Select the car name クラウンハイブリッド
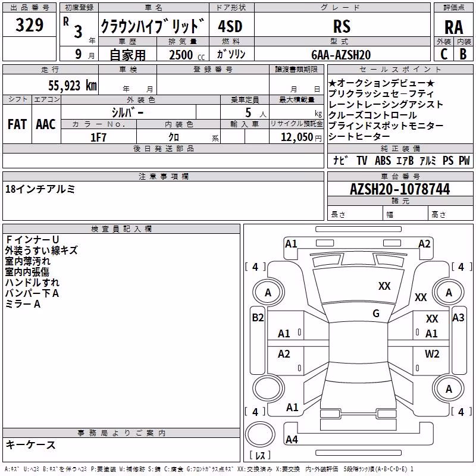 [x=153, y=26]
